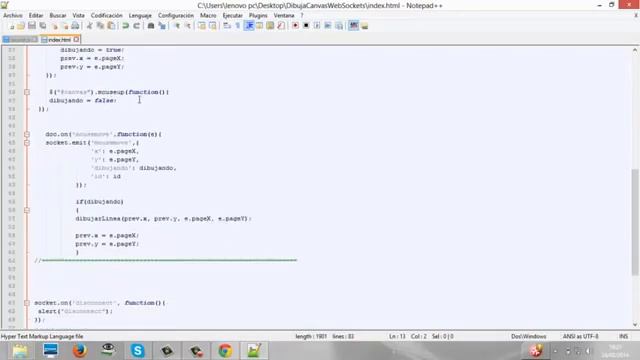640x360 pixels.
Task: Open Skype from the taskbar
Action: [138, 351]
